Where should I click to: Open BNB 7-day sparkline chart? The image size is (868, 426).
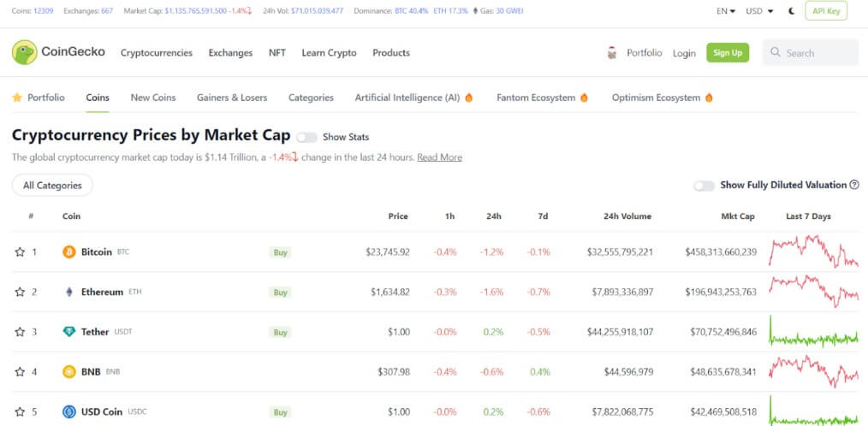click(x=813, y=371)
